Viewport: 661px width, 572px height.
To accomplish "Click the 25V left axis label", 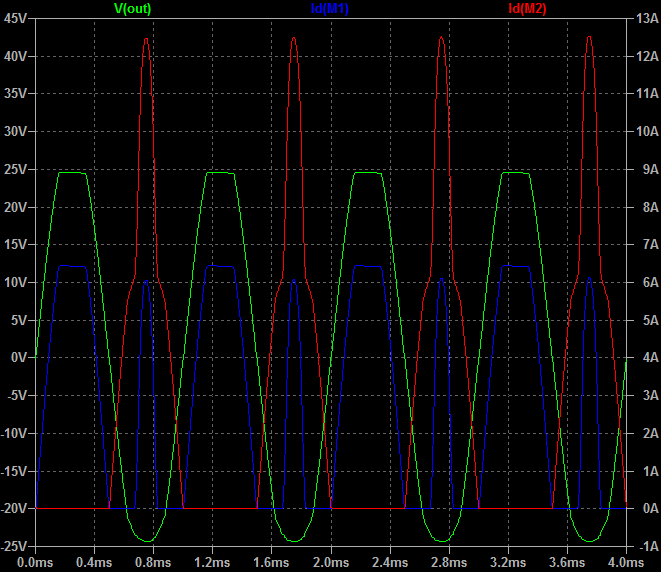I will (16, 169).
